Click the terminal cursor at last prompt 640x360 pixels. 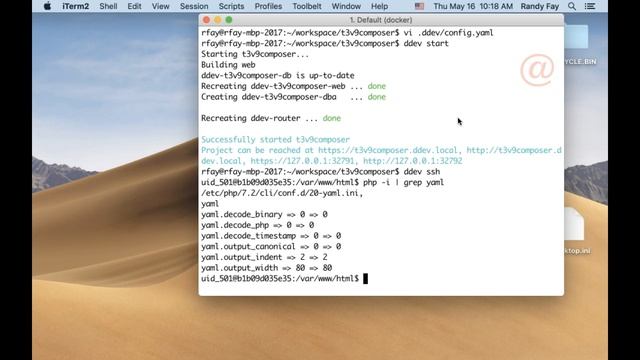[x=365, y=278]
